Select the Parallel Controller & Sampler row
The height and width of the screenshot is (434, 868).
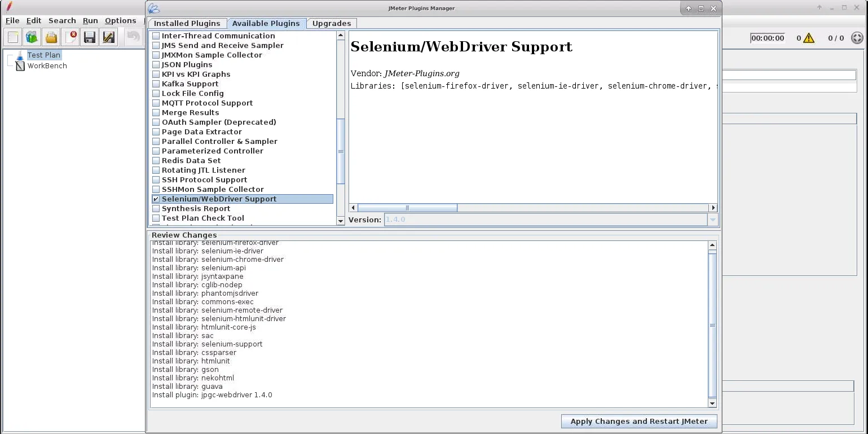point(243,142)
